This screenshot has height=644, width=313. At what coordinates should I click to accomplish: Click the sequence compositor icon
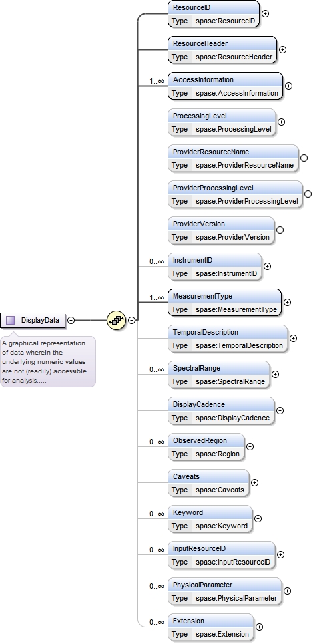coord(117,320)
